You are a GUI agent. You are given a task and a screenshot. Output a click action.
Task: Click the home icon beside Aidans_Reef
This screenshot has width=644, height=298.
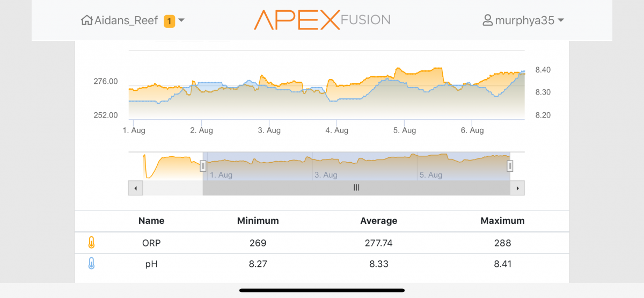(x=86, y=20)
